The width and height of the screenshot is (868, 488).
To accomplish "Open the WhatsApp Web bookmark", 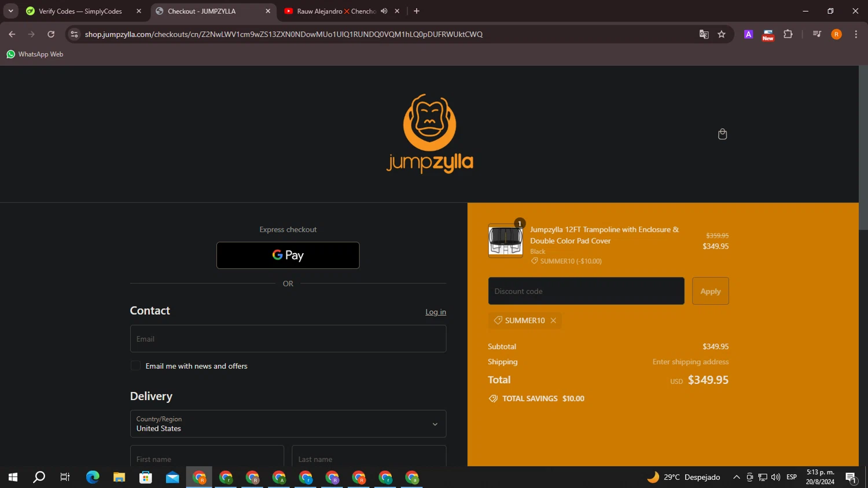I will 35,54.
